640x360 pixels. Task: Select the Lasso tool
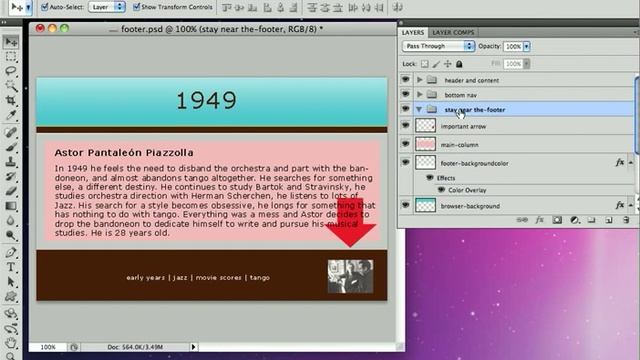tap(11, 71)
